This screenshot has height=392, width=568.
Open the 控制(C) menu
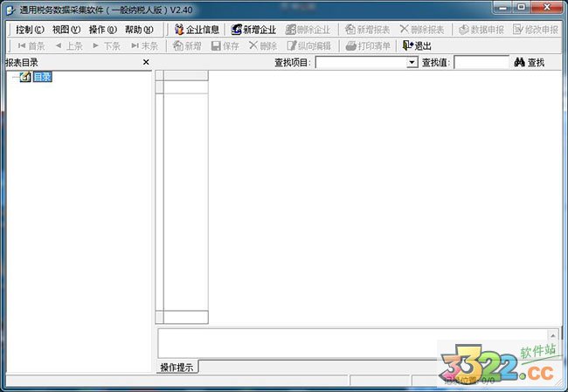[30, 30]
